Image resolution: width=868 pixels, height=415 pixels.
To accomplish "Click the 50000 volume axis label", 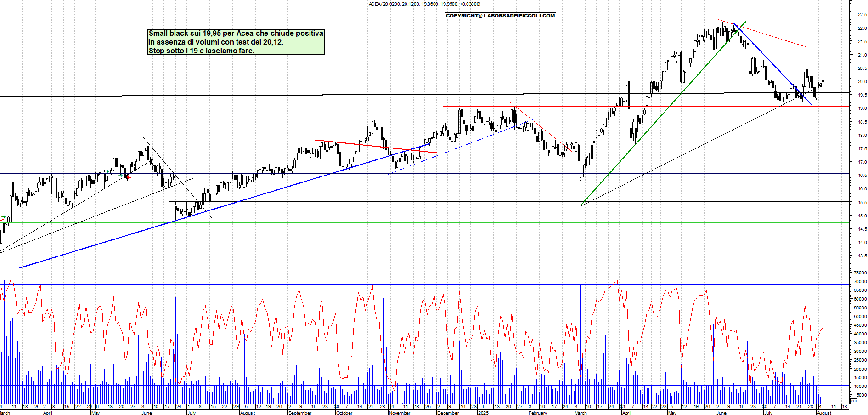I will (x=860, y=317).
